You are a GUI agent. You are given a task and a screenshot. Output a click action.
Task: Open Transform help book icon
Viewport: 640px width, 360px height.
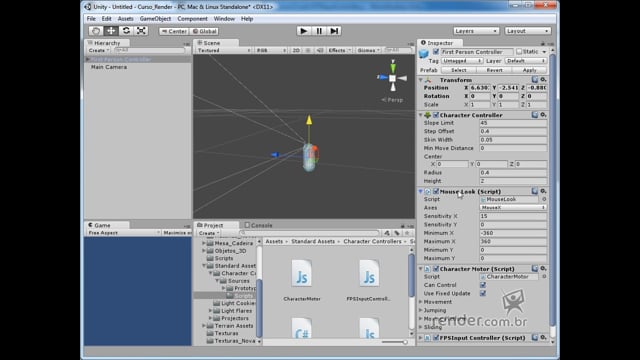point(535,80)
